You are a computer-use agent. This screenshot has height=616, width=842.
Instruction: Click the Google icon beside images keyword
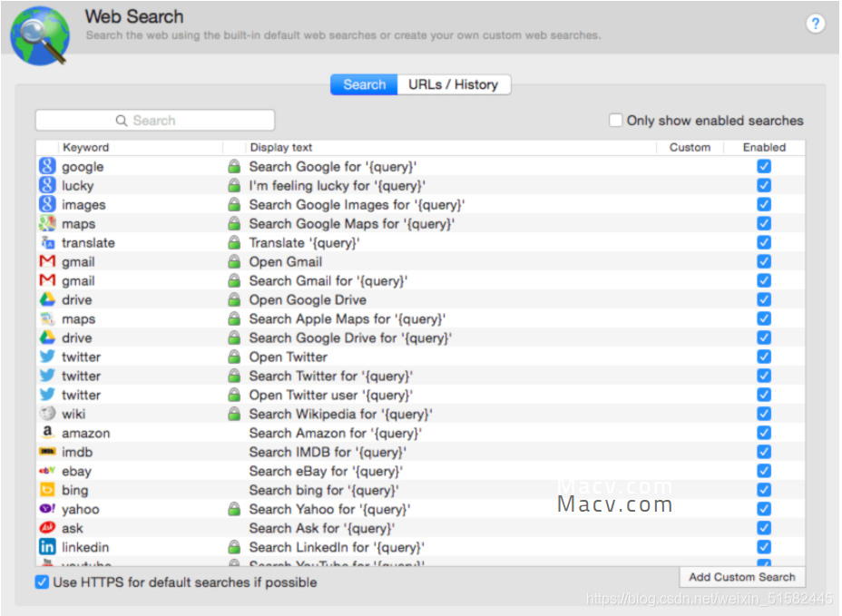pyautogui.click(x=47, y=205)
